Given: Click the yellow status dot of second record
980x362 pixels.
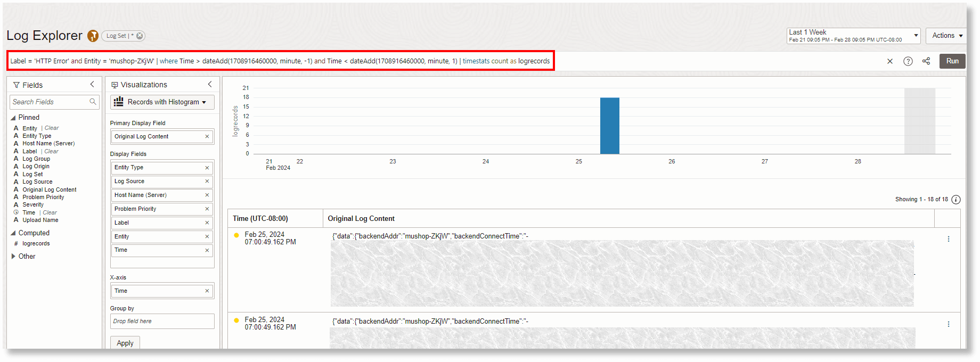Looking at the screenshot, I should pos(236,320).
